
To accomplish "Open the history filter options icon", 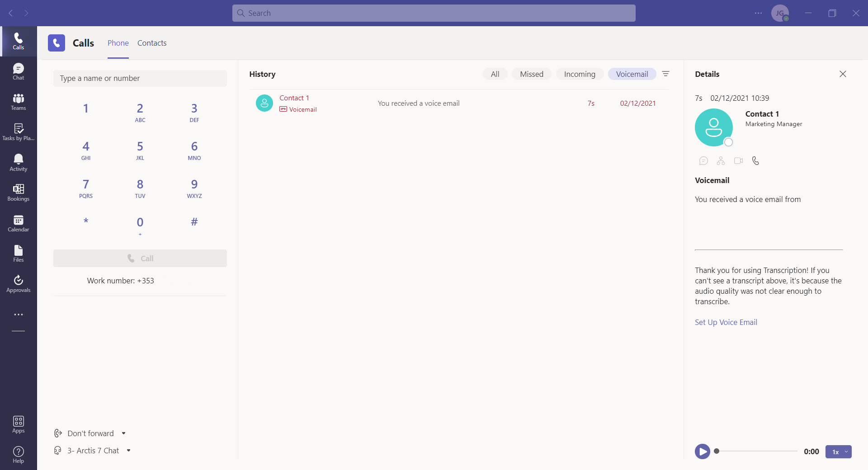I will [x=665, y=74].
